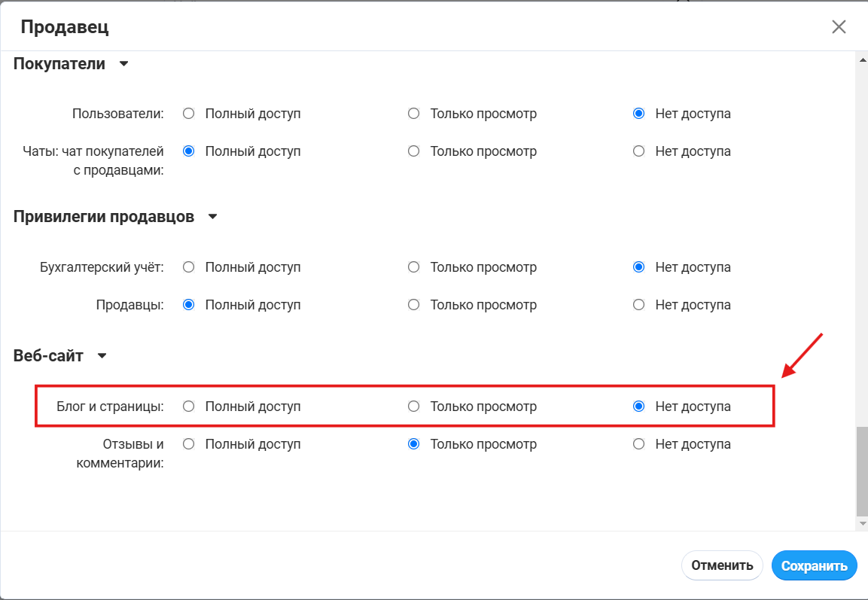Image resolution: width=868 pixels, height=600 pixels.
Task: Set Продавцы to Нет доступа
Action: pyautogui.click(x=639, y=305)
